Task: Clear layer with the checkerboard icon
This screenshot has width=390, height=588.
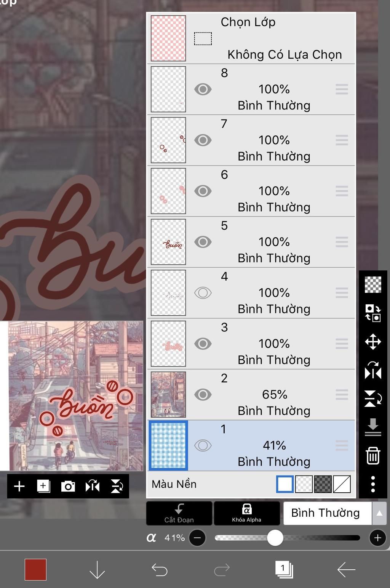Action: pyautogui.click(x=373, y=285)
